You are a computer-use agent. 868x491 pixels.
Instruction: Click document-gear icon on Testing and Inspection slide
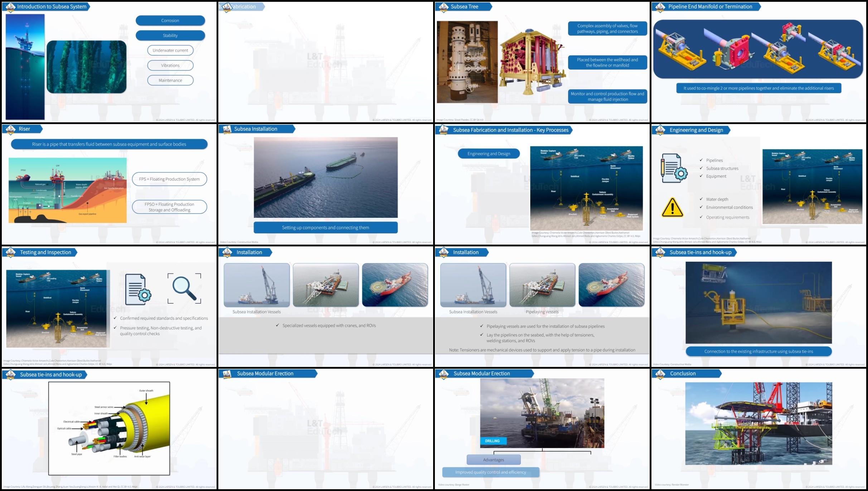coord(138,289)
